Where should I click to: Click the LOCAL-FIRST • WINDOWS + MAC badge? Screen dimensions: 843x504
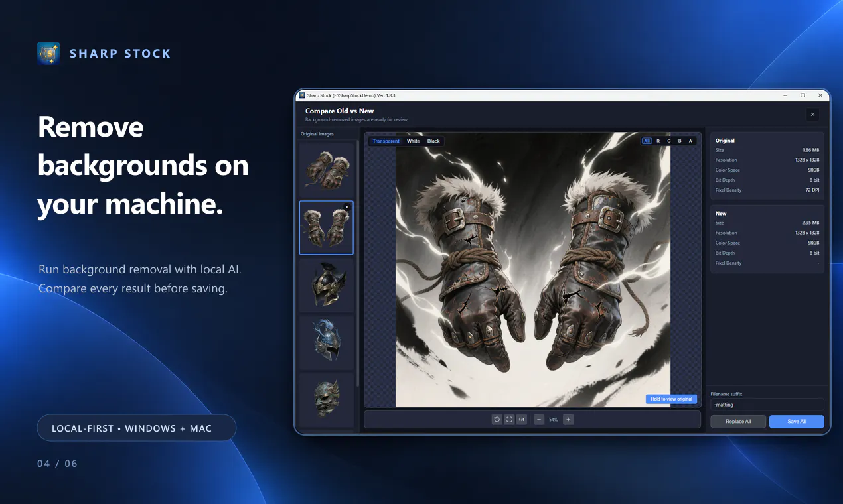tap(137, 428)
